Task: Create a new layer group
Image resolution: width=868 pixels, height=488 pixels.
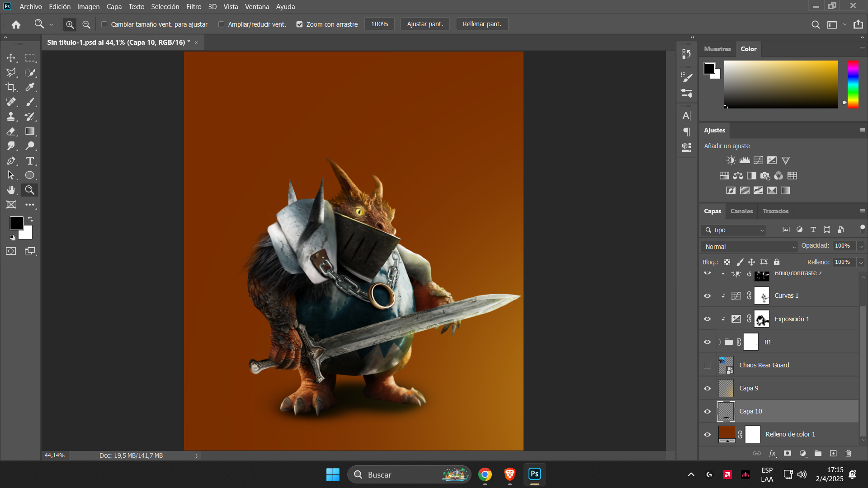Action: (818, 453)
